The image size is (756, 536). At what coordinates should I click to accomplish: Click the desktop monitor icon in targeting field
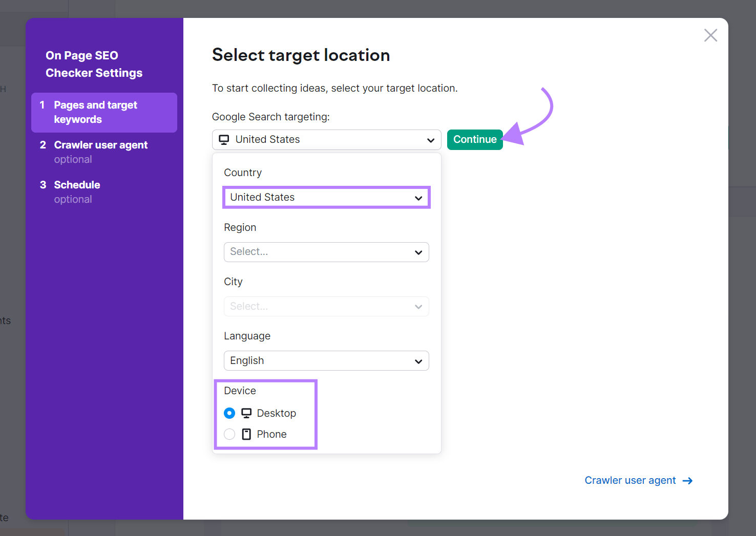tap(224, 139)
